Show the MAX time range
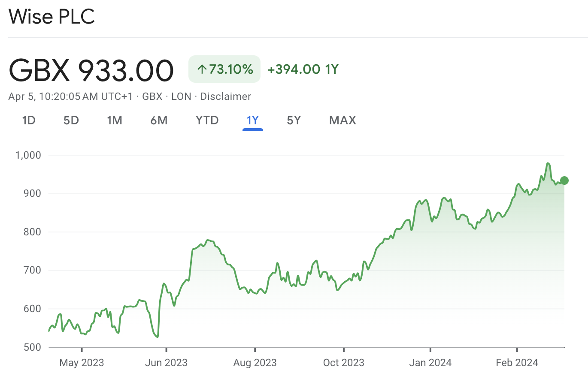The height and width of the screenshot is (385, 588). [342, 120]
